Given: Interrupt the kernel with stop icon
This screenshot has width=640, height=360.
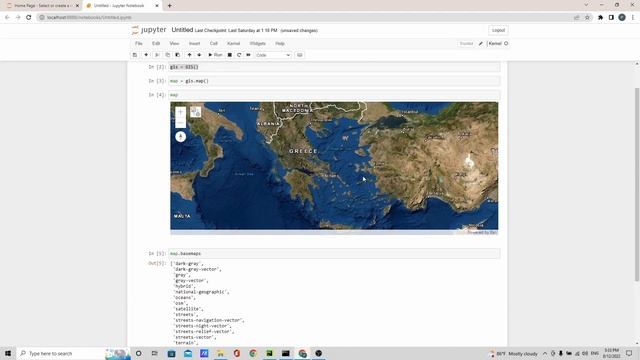Looking at the screenshot, I should click(229, 55).
